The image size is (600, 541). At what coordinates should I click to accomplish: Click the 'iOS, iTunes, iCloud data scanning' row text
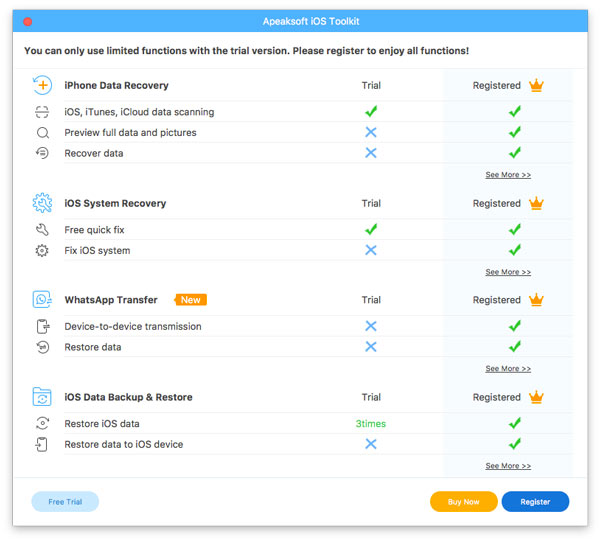[x=139, y=112]
